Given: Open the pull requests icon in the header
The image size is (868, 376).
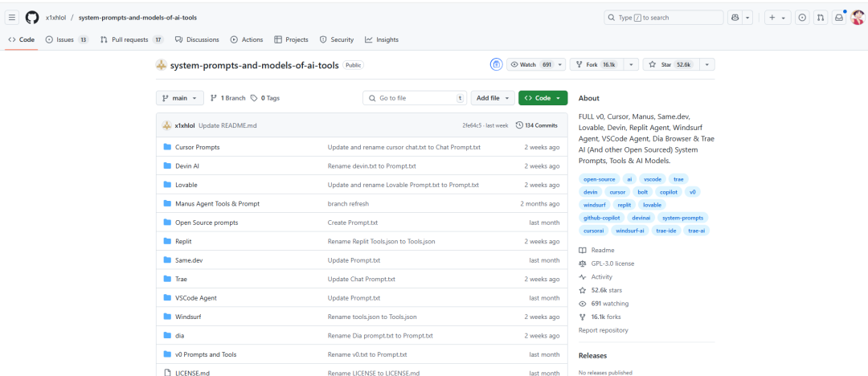Looking at the screenshot, I should point(821,17).
